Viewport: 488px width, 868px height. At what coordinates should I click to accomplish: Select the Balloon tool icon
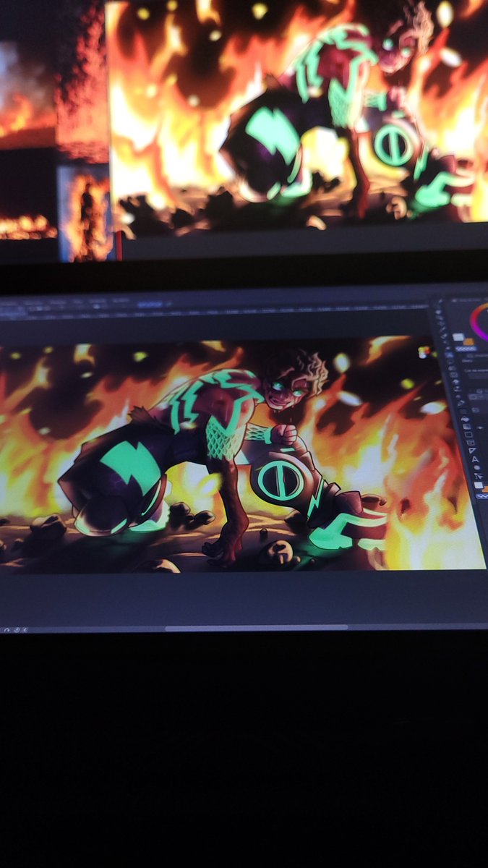pos(476,468)
